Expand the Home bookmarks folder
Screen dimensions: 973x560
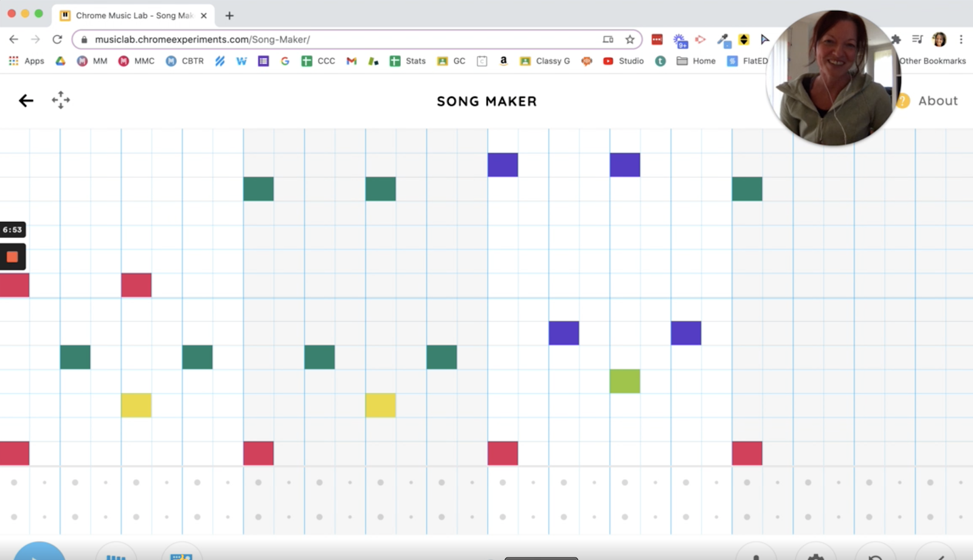point(696,61)
